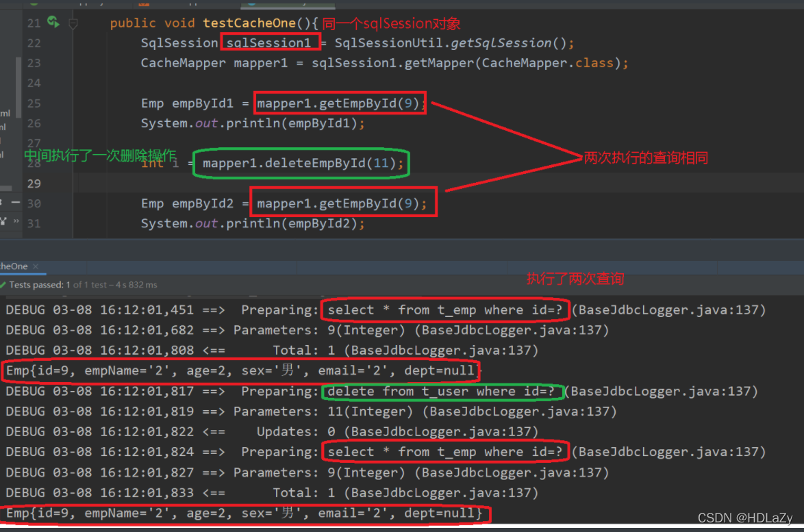Click line number 22 in the gutter
The image size is (804, 532).
coord(34,43)
